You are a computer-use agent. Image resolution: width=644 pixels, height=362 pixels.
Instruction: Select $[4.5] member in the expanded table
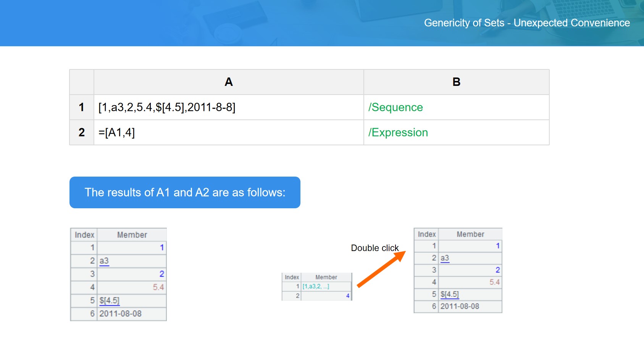[449, 294]
